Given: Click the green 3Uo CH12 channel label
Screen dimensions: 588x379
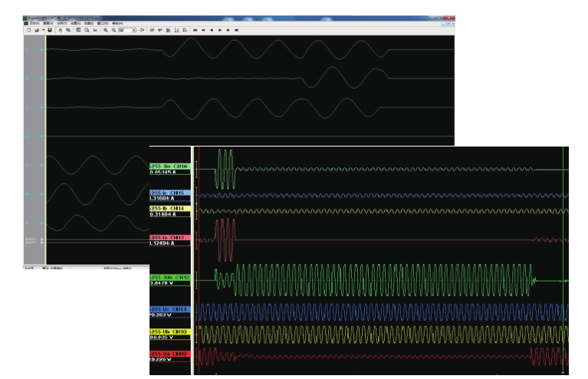Looking at the screenshot, I should coord(169,276).
